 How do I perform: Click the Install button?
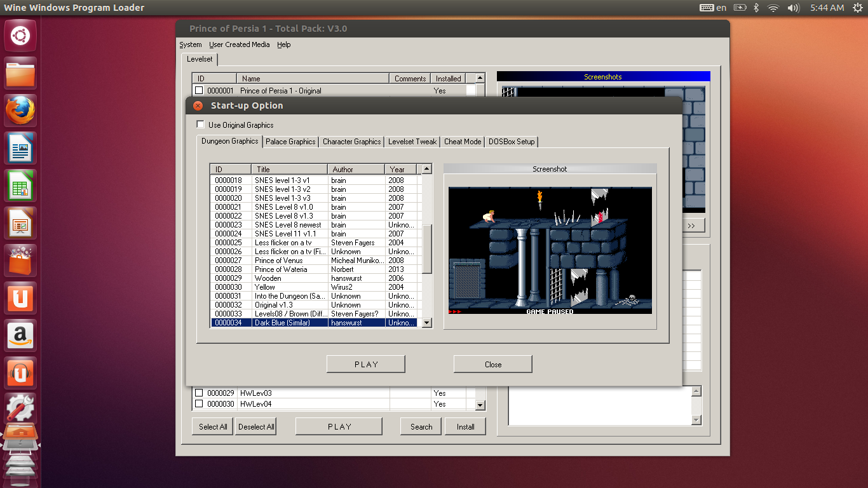[x=466, y=426]
